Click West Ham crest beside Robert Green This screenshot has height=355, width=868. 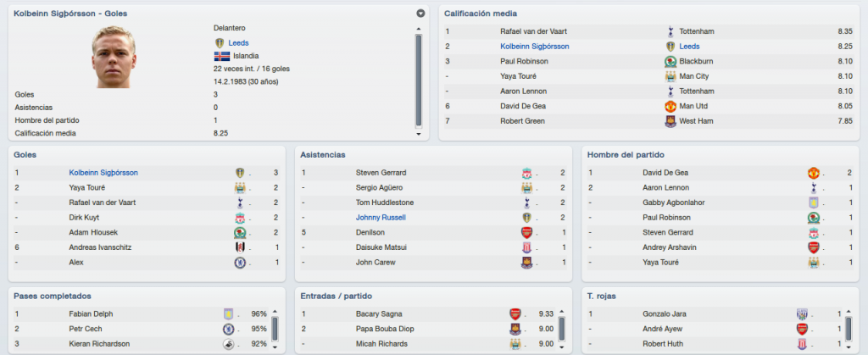pos(670,121)
